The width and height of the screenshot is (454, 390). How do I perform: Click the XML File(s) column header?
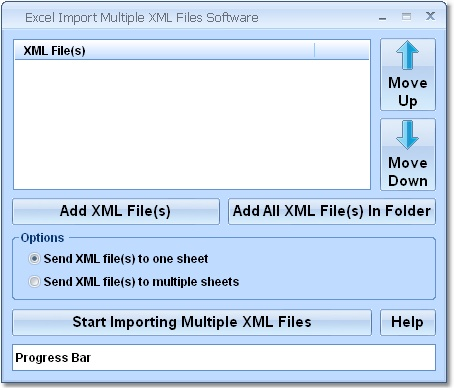(x=164, y=51)
